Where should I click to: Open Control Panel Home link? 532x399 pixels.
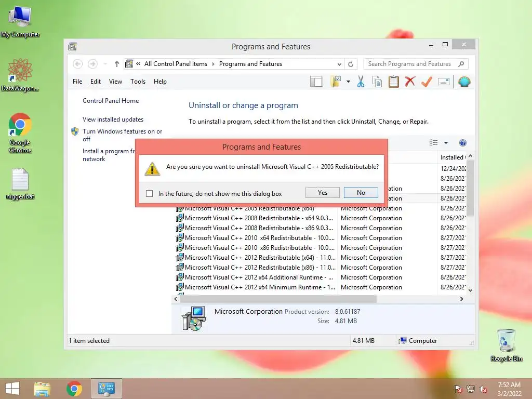111,101
